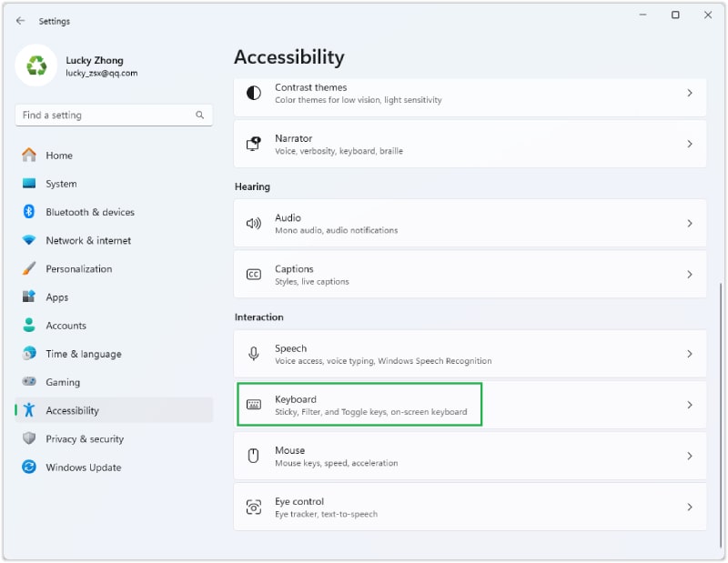Click 'Color themes for low vision' description
The image size is (728, 563).
coord(358,100)
